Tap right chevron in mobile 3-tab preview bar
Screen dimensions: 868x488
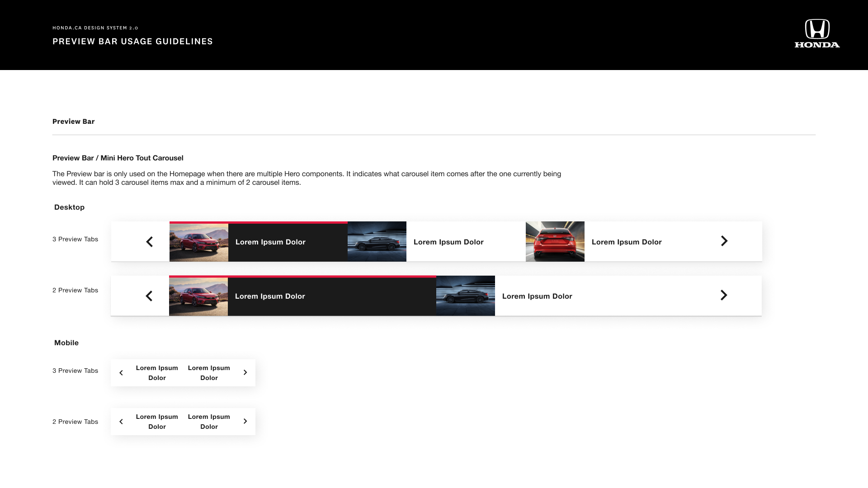tap(245, 372)
